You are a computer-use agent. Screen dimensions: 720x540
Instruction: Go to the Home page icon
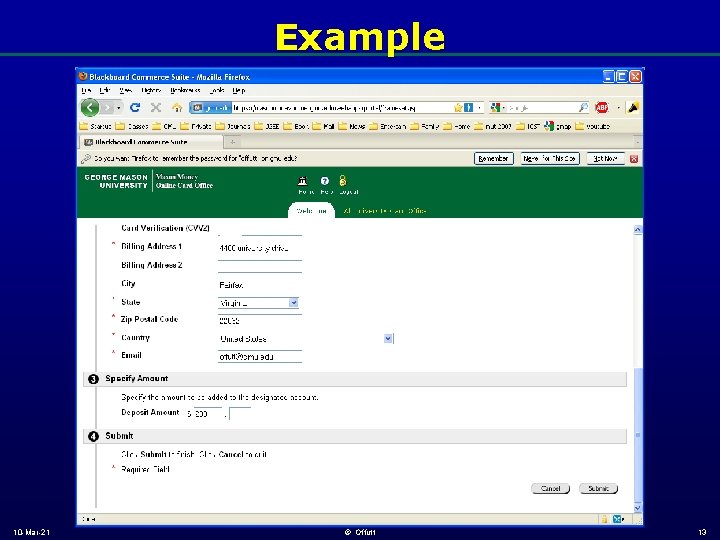[177, 107]
